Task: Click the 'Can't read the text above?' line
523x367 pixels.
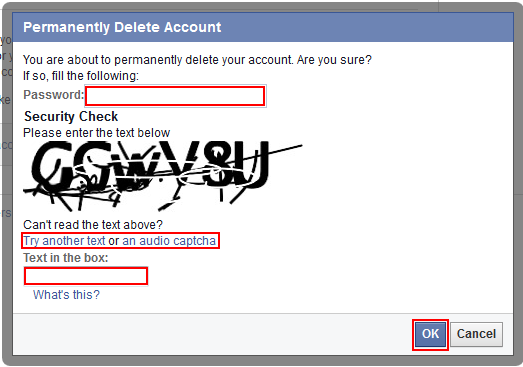Action: tap(93, 225)
